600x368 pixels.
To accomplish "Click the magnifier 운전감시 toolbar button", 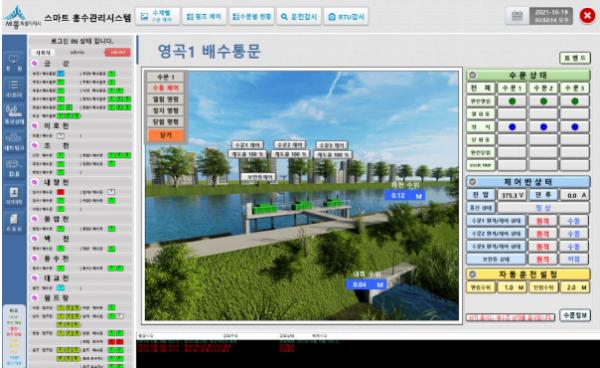I will [299, 16].
